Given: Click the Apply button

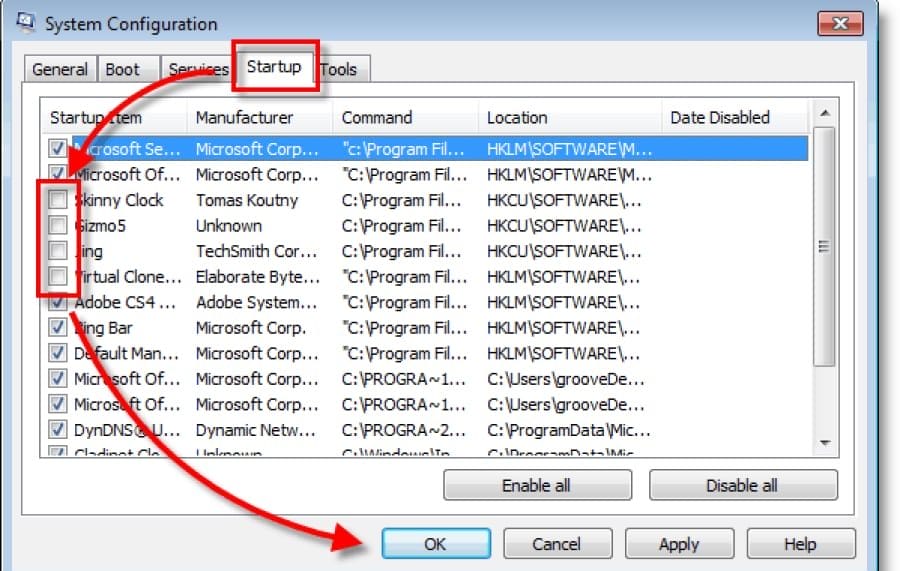Looking at the screenshot, I should [680, 543].
